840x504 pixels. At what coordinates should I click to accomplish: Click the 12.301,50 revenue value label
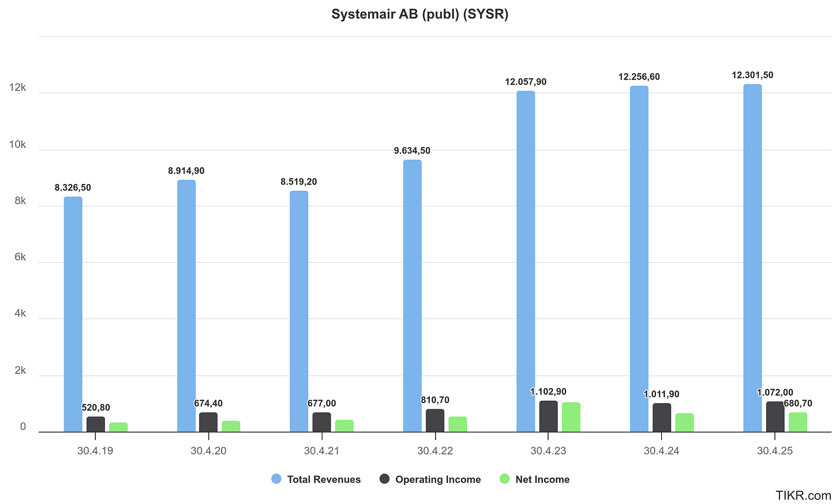tap(752, 76)
